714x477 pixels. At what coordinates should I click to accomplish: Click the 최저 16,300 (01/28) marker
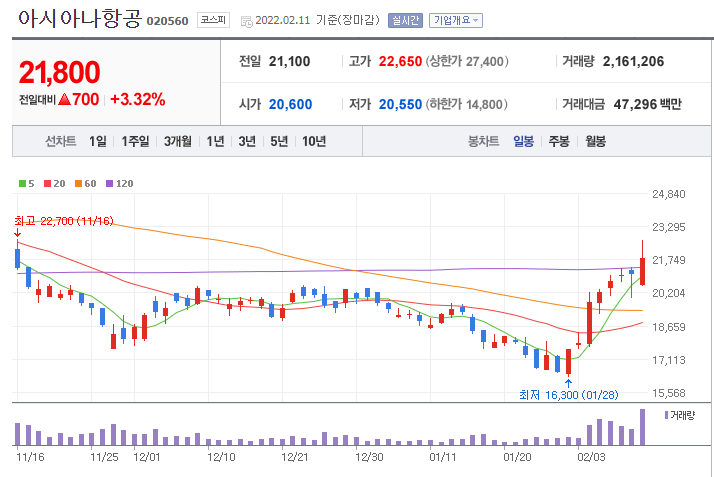pyautogui.click(x=569, y=395)
